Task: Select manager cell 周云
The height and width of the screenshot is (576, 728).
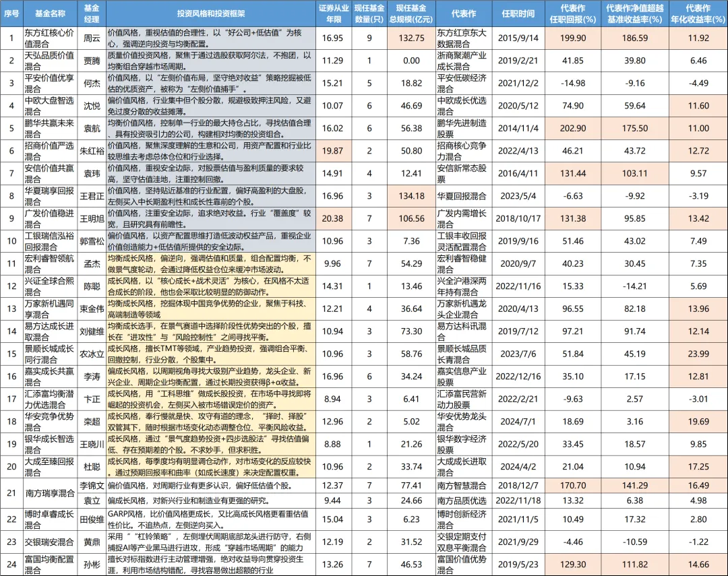Action: (92, 38)
